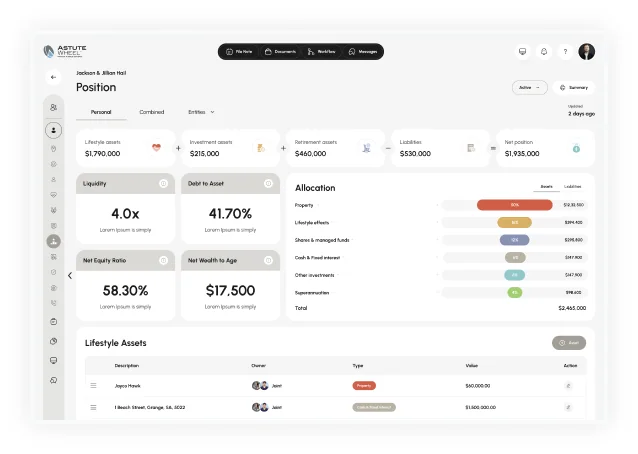Click the Summary button
This screenshot has width=638, height=454.
pyautogui.click(x=574, y=87)
